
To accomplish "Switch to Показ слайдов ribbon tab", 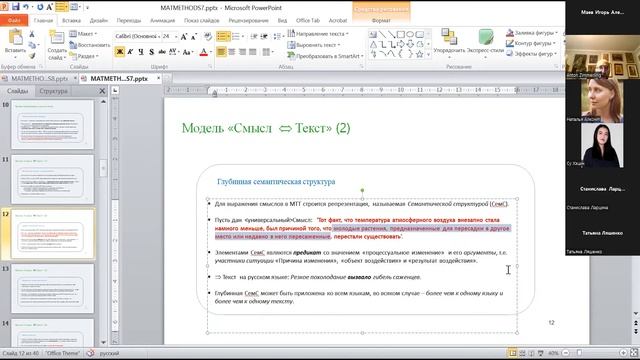I will pos(202,20).
